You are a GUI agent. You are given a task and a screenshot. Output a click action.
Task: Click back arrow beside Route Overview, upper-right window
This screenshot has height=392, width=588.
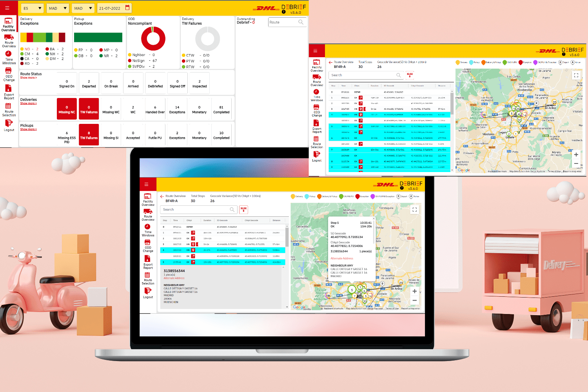[330, 62]
